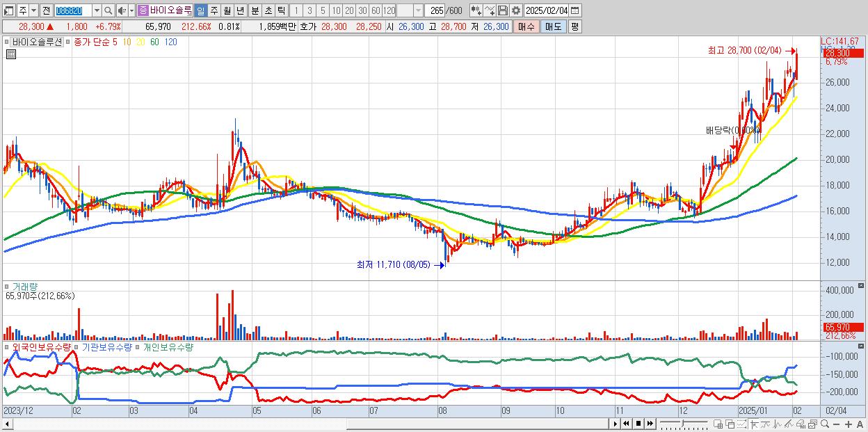Click the stop square button at bottom
Screen dimensions: 868x432
[638, 424]
